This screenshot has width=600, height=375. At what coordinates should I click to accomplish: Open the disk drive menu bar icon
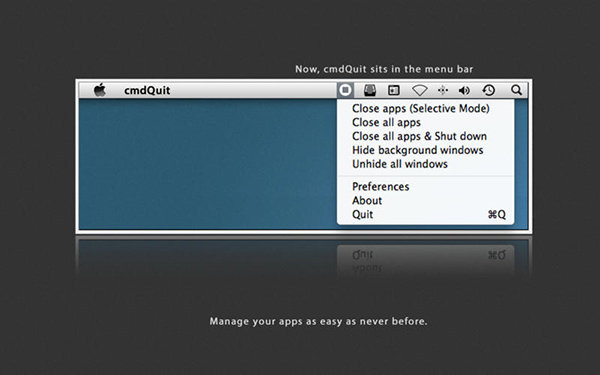tap(370, 90)
